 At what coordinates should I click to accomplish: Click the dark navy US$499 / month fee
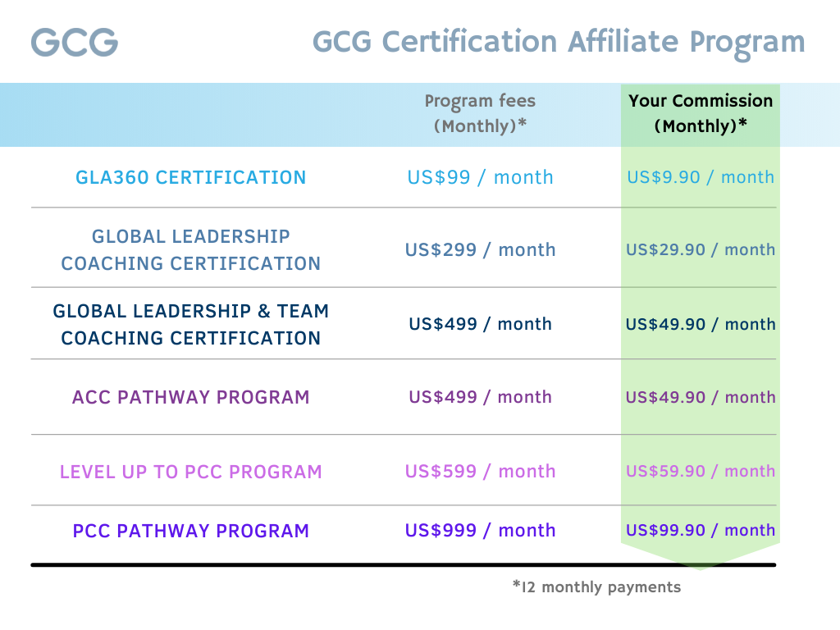coord(480,324)
